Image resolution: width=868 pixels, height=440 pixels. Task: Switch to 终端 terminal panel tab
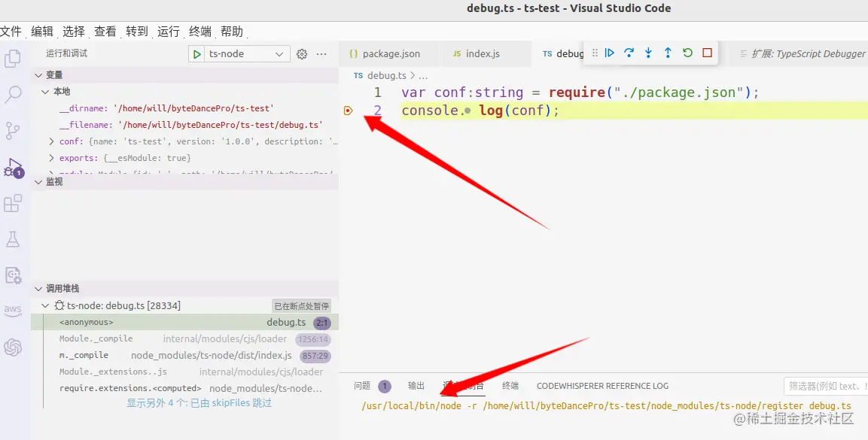pyautogui.click(x=510, y=386)
